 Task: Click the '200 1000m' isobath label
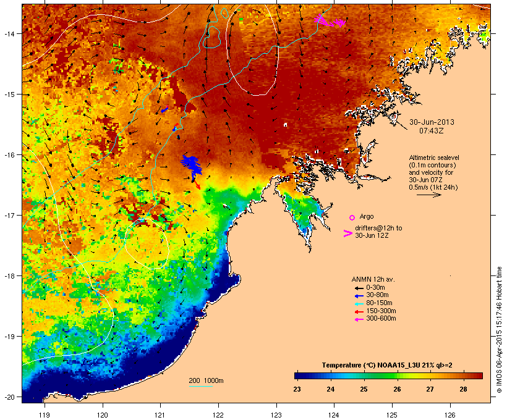206,380
